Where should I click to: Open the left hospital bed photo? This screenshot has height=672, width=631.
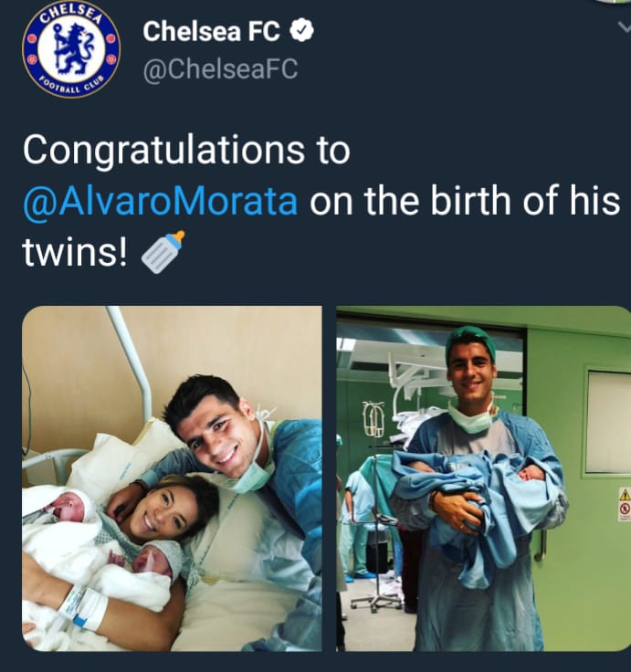coord(172,478)
